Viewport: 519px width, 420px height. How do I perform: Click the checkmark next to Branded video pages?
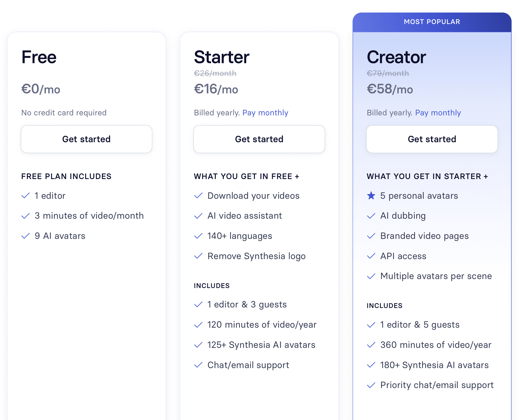click(x=371, y=236)
